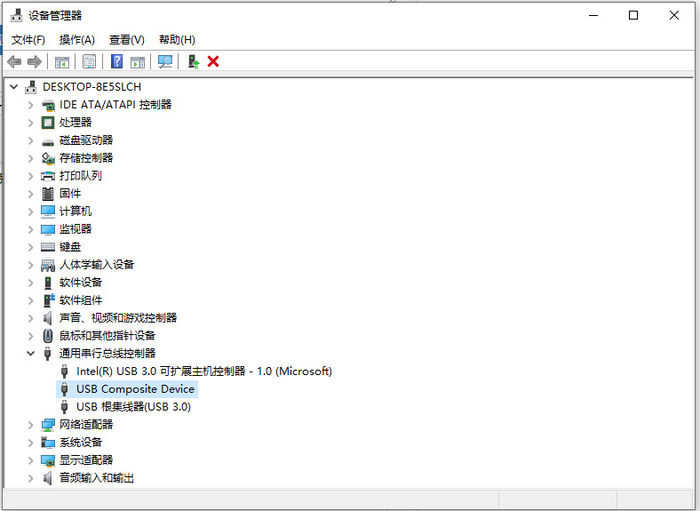Open the properties toolbar icon
This screenshot has height=511, width=700.
tap(89, 62)
